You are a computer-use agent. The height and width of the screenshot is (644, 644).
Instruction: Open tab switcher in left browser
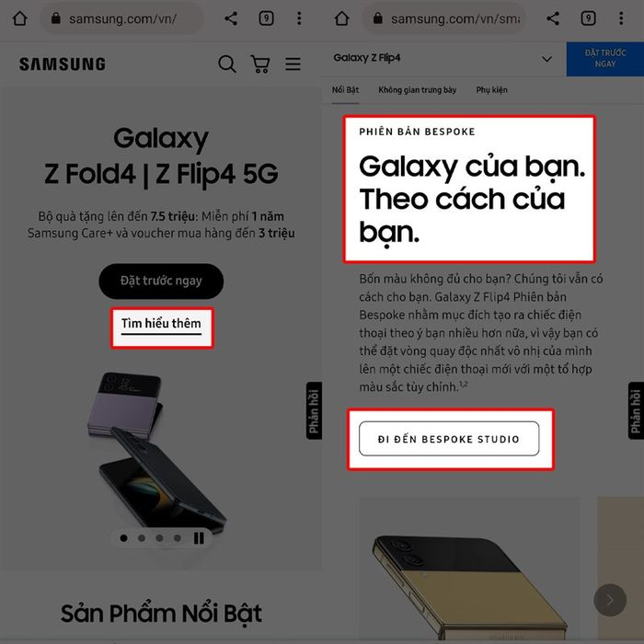tap(266, 18)
